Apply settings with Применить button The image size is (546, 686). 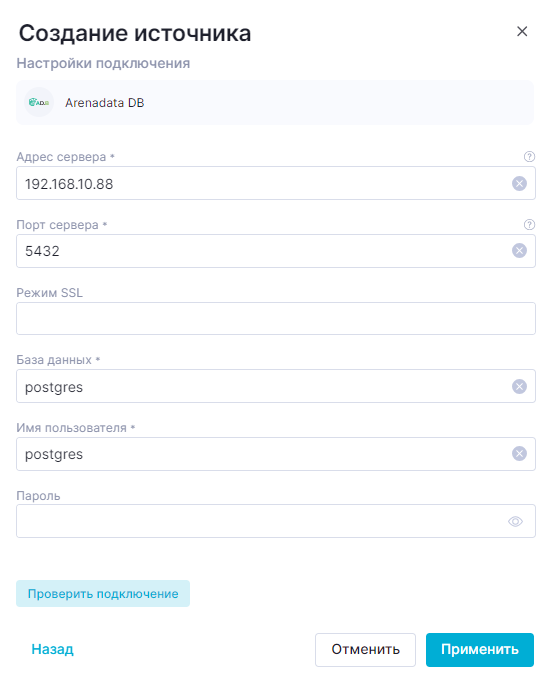[480, 650]
